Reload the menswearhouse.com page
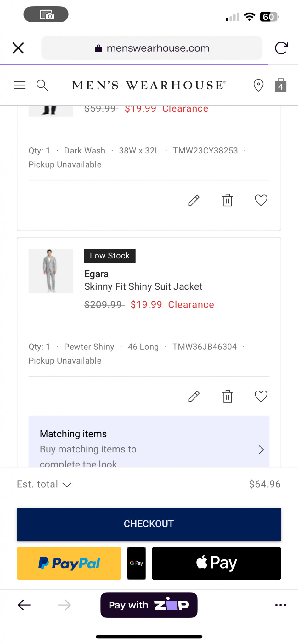 pyautogui.click(x=281, y=48)
